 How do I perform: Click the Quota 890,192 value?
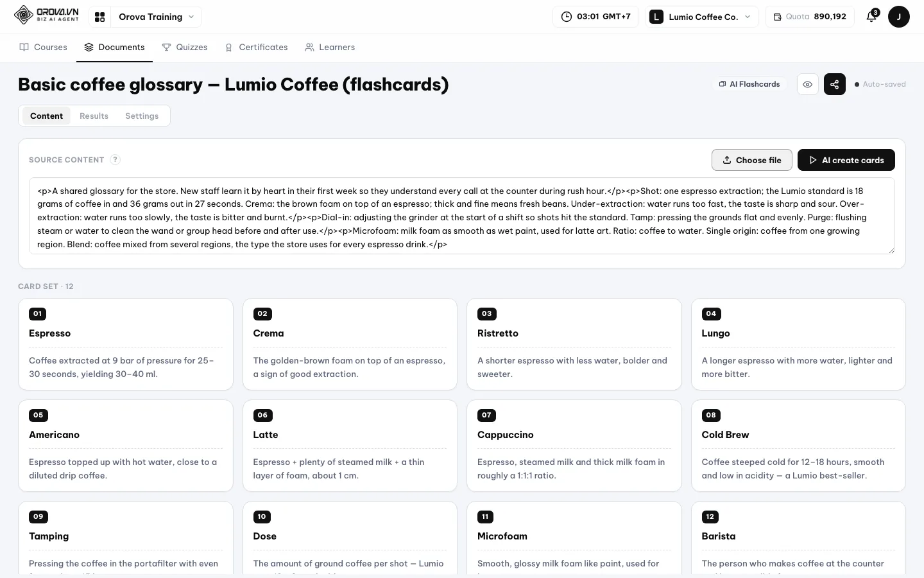pyautogui.click(x=830, y=17)
